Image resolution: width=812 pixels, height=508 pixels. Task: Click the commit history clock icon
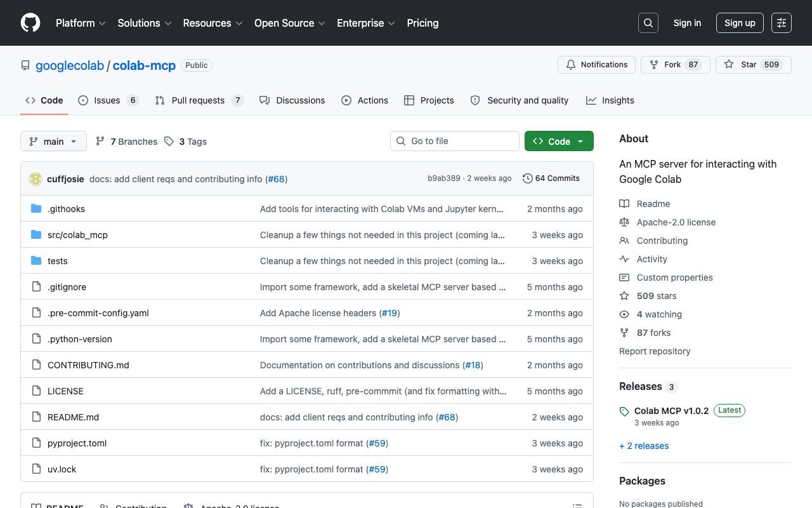click(527, 178)
